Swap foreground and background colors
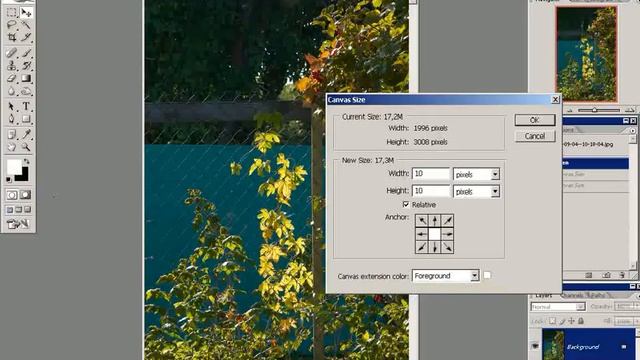Screen dimensions: 640x360 tap(26, 162)
